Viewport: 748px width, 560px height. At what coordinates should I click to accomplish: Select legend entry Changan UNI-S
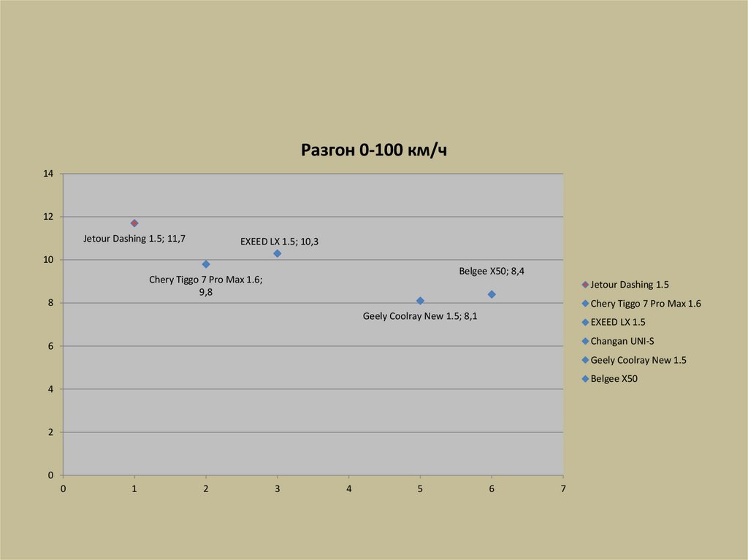pos(618,341)
